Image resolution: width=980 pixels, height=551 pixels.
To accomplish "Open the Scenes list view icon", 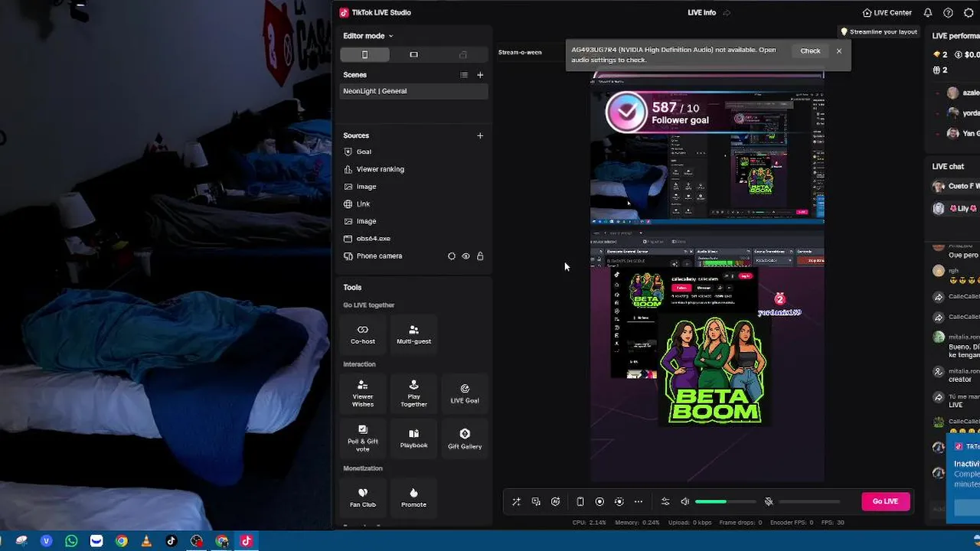I will 463,75.
